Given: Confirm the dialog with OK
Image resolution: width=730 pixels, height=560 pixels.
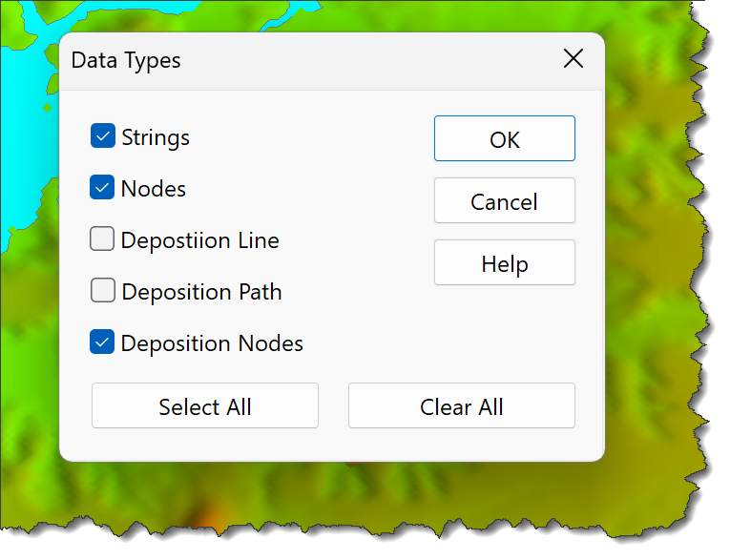Looking at the screenshot, I should [504, 139].
